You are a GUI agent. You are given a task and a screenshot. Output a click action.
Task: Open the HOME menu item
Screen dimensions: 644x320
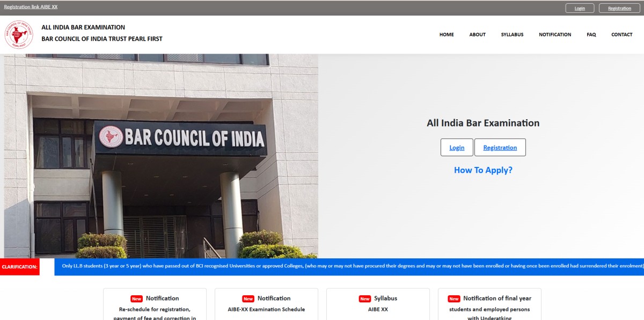(x=446, y=34)
